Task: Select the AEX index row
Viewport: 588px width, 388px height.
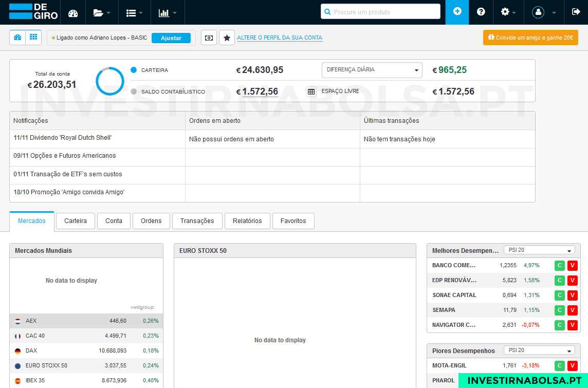Action: point(86,321)
